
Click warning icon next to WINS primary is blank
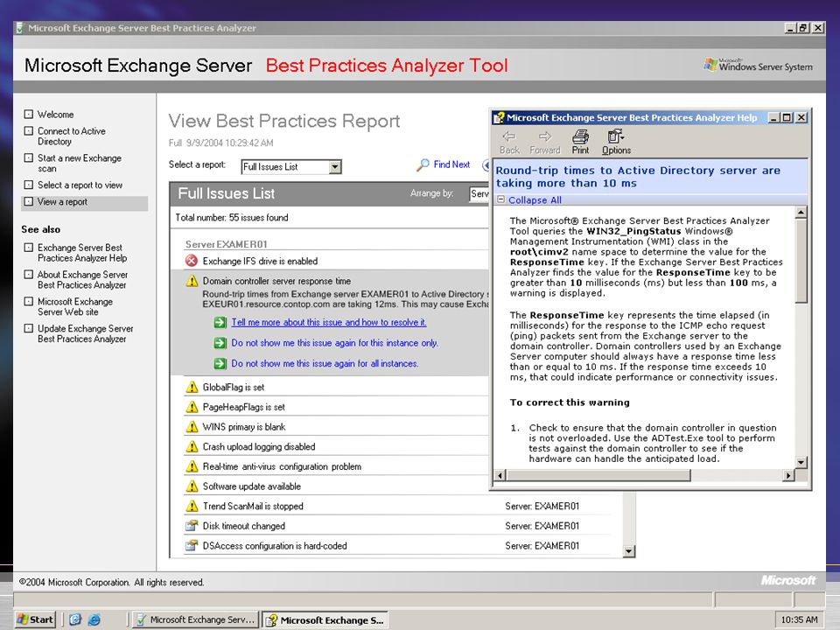[x=192, y=426]
